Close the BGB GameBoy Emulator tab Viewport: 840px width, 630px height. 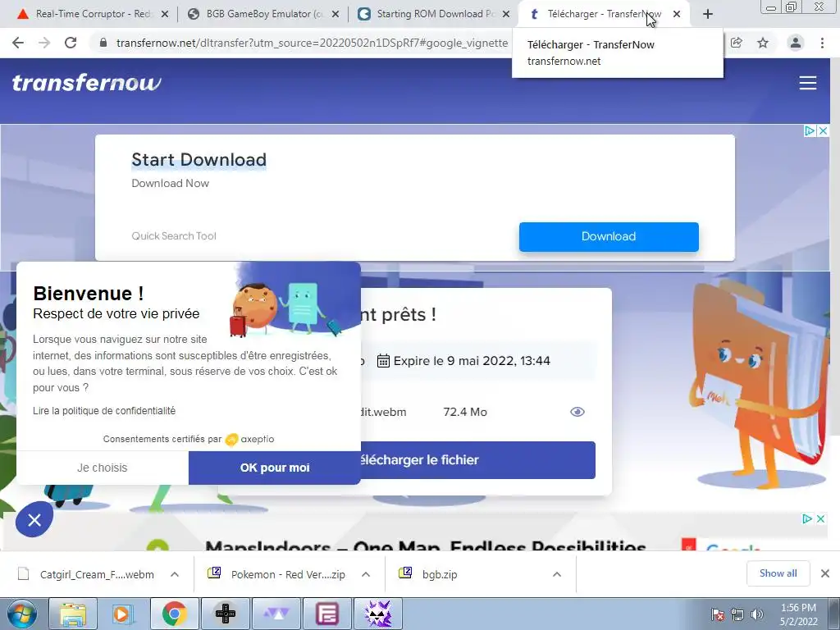point(336,15)
